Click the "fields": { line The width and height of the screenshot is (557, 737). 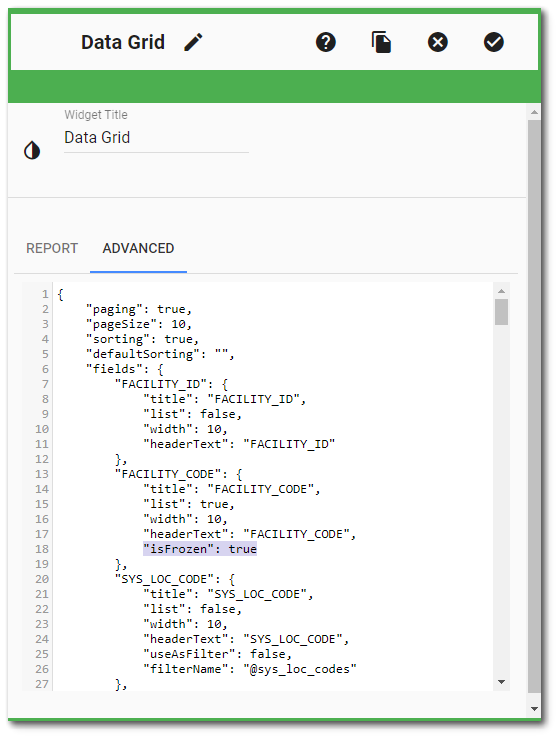coord(125,369)
